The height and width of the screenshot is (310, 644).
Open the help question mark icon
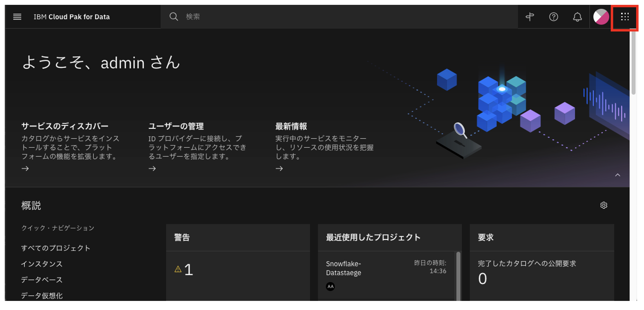[x=553, y=17]
